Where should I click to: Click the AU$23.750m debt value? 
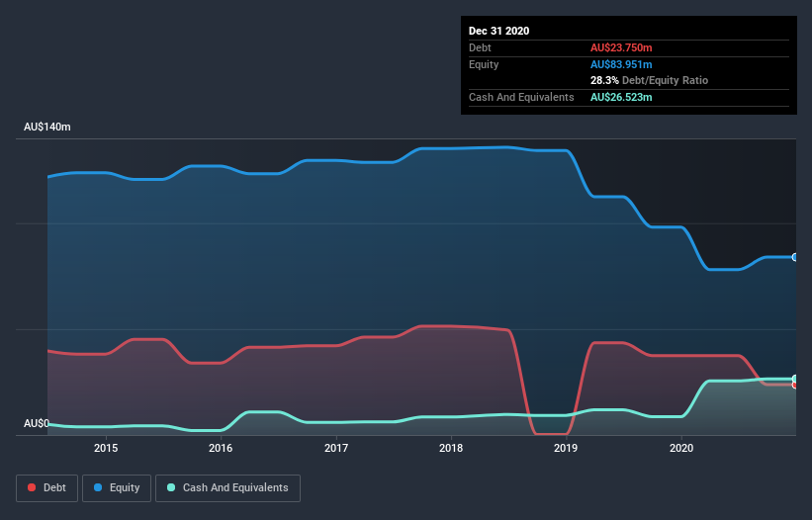(621, 47)
